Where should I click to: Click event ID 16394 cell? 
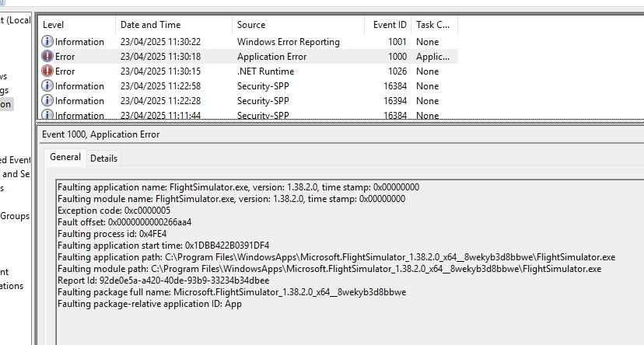click(394, 101)
